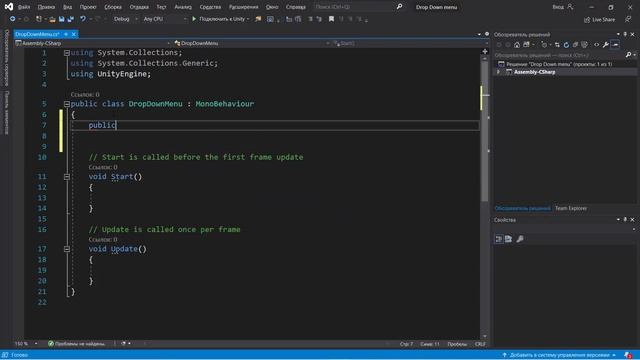Screen dimensions: 640x360
Task: Switch to the Обозреватель решений bottom tab
Action: (522, 209)
